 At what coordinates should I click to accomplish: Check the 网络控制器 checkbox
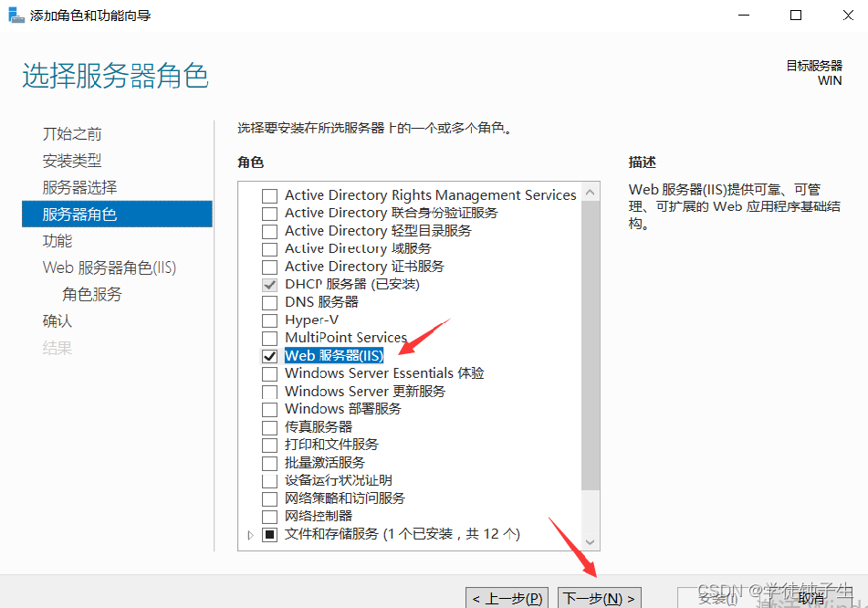269,517
